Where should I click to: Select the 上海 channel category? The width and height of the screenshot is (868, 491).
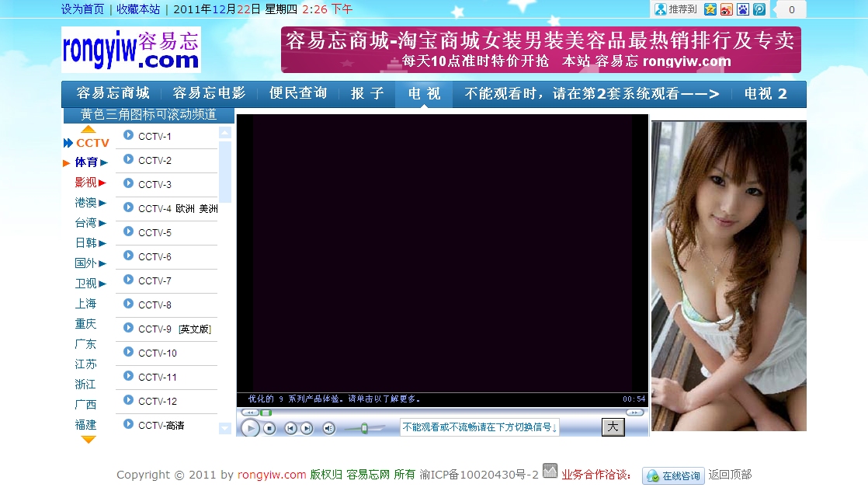tap(86, 304)
